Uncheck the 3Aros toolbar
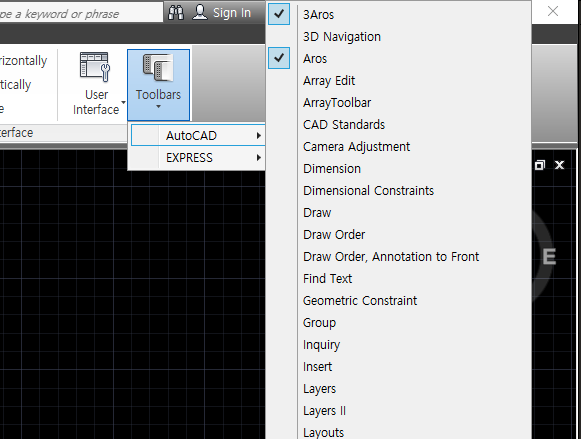The image size is (581, 439). (279, 14)
